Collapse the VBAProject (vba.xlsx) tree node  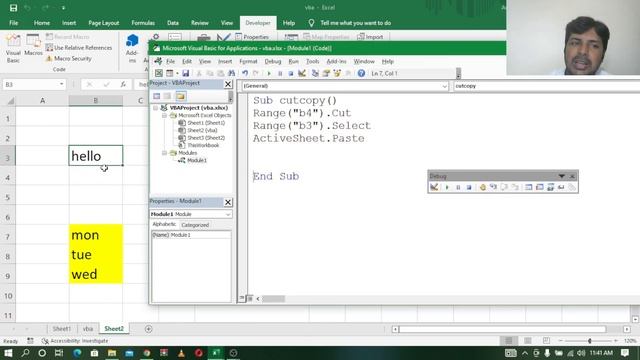(x=156, y=108)
